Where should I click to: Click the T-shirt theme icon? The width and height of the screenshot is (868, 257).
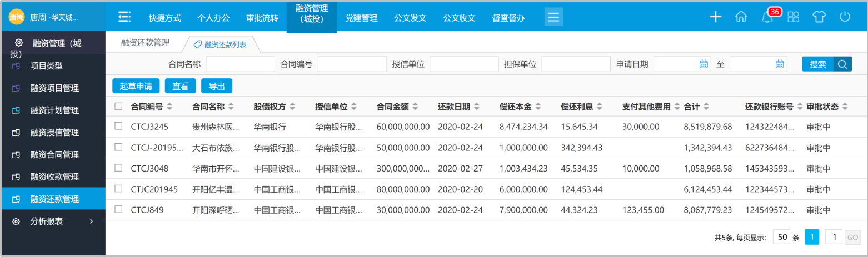click(819, 17)
